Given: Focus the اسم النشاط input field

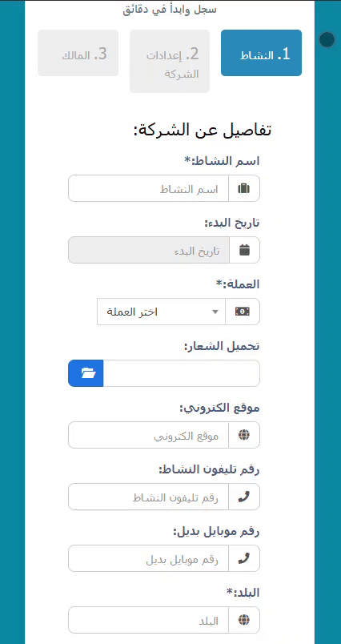Looking at the screenshot, I should (x=149, y=188).
